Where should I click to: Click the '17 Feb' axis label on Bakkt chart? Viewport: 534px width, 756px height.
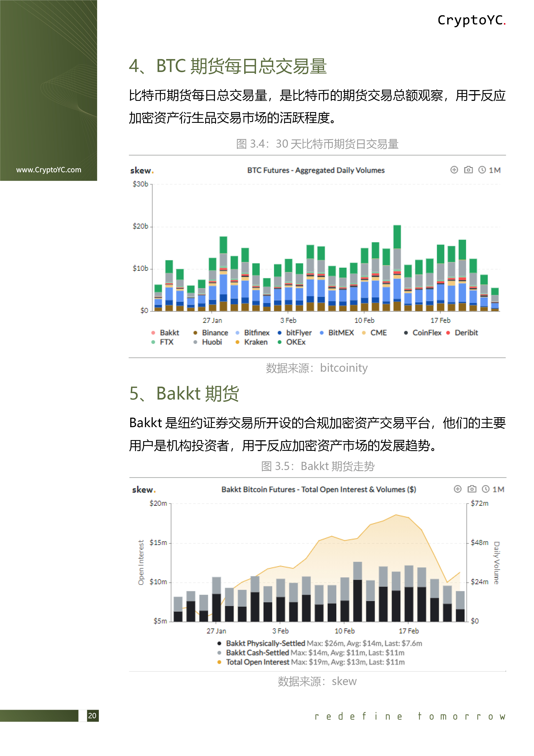pyautogui.click(x=409, y=631)
